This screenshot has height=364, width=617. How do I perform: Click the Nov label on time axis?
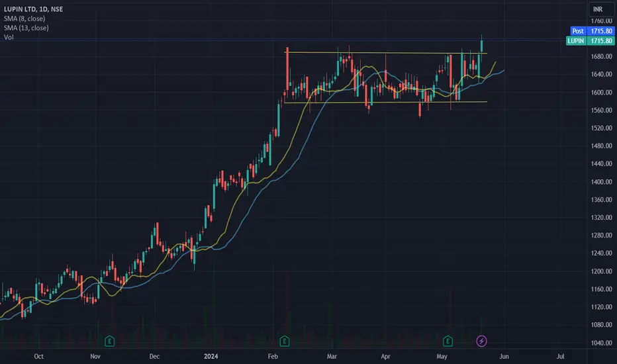pyautogui.click(x=95, y=356)
